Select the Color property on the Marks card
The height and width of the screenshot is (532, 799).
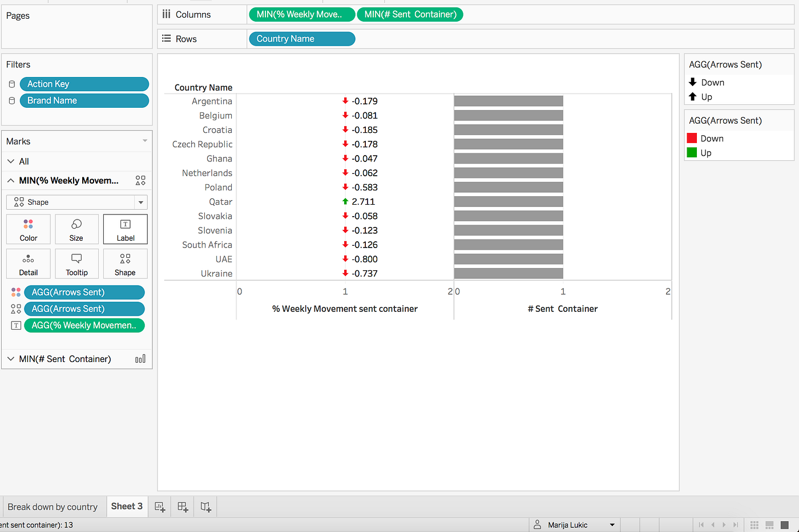(x=28, y=229)
